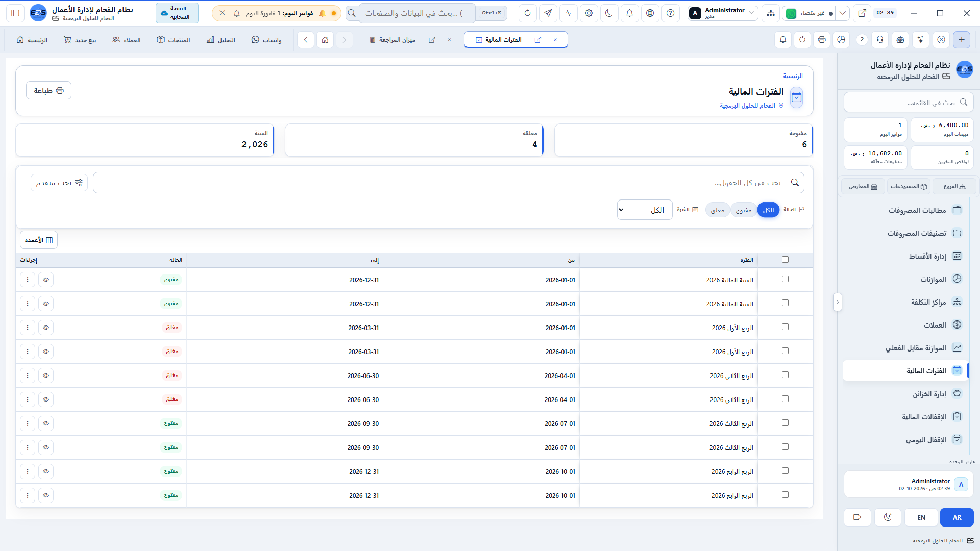Image resolution: width=980 pixels, height=551 pixels.
Task: Open the notifications bell in title bar
Action: tap(629, 13)
